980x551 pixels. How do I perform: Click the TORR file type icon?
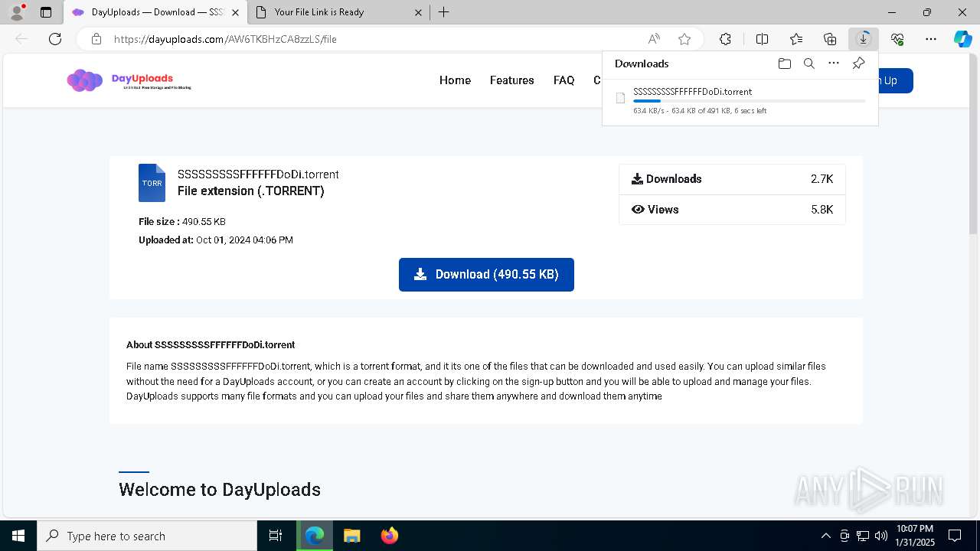click(152, 183)
